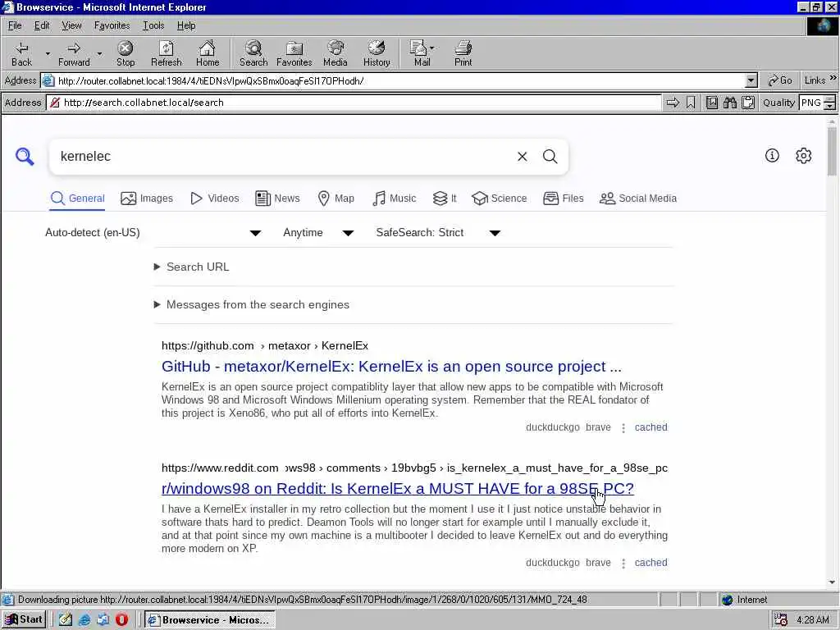Switch to the Images tab
The height and width of the screenshot is (630, 840).
147,199
